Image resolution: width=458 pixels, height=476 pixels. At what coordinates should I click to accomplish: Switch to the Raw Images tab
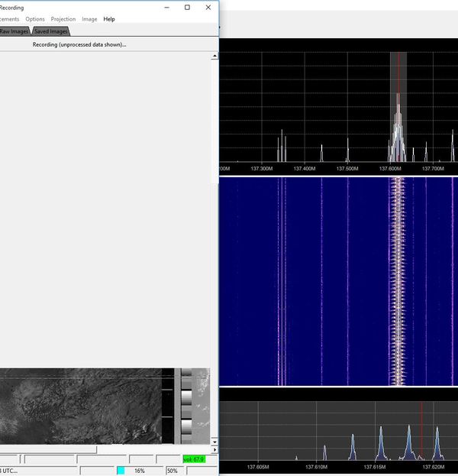[x=14, y=31]
